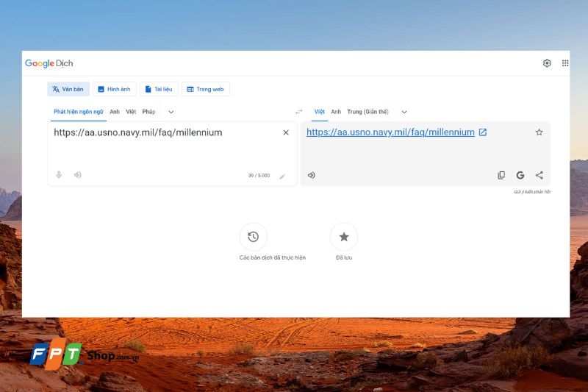Click Các bản dịch đã thực hiện label

pos(272,257)
